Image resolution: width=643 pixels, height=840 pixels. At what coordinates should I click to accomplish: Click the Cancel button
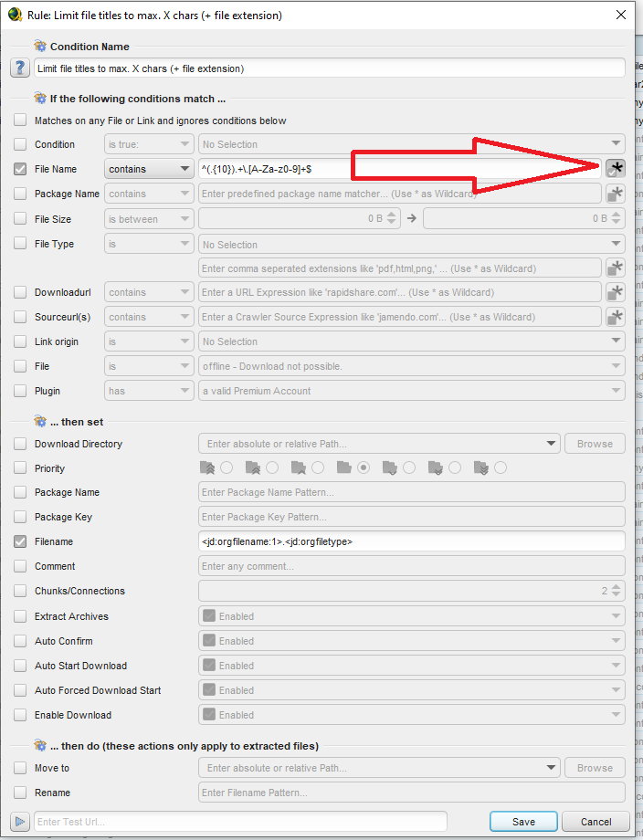[596, 821]
